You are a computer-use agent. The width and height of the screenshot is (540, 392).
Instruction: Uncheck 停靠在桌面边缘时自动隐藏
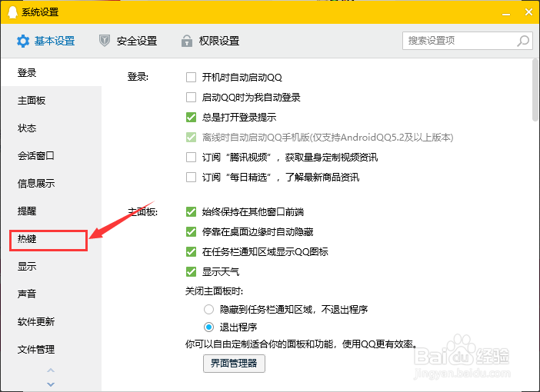pos(191,231)
